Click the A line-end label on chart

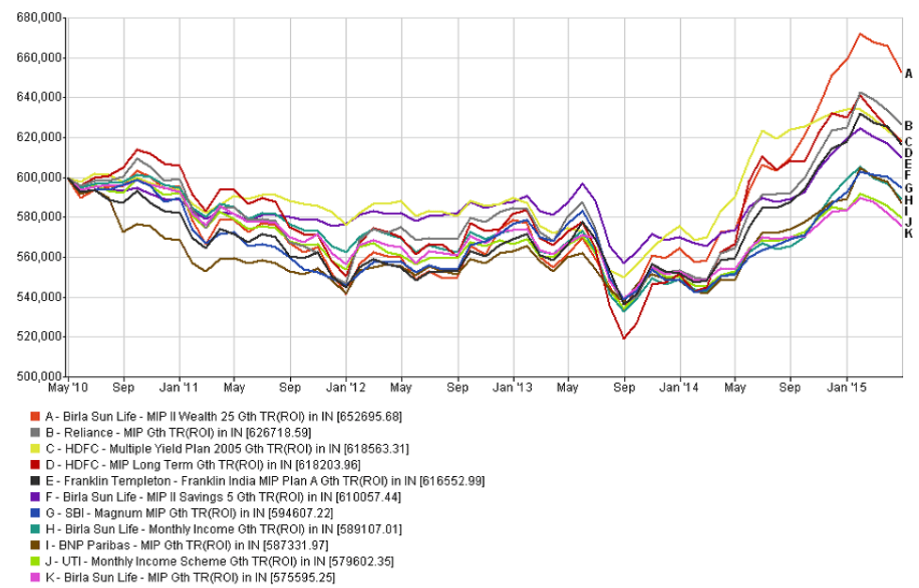tap(909, 73)
